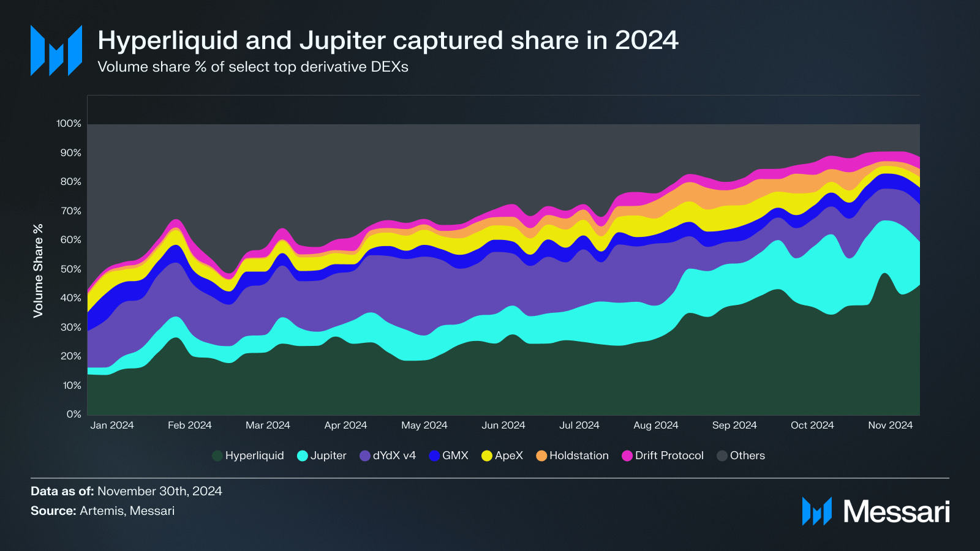Click the Messari wordmark in footer
This screenshot has height=551, width=980.
(897, 511)
